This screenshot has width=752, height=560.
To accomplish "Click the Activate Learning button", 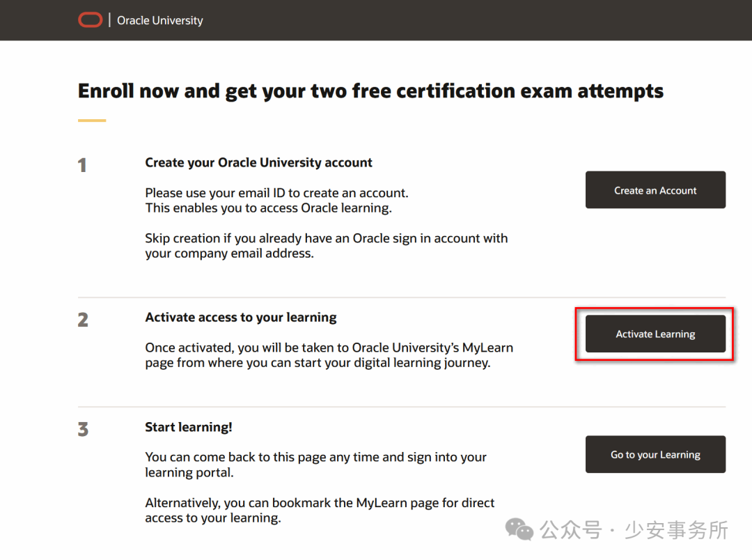I will [655, 334].
